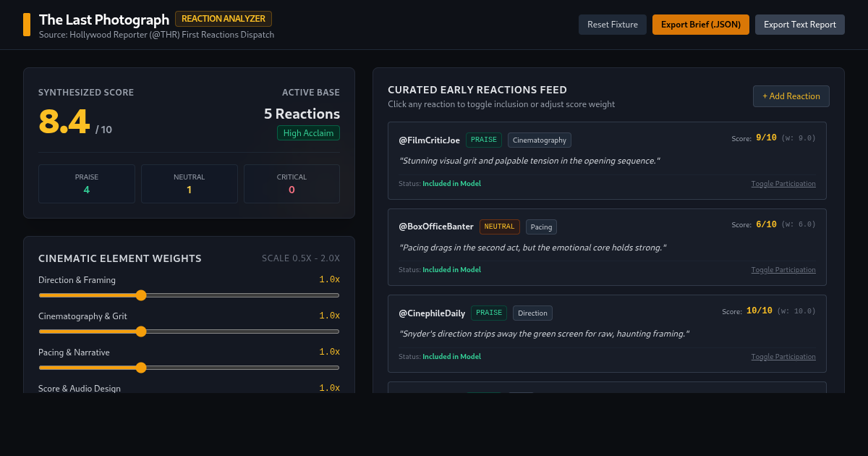
Task: Toggle participation for @CinephileDaily reaction
Action: click(x=783, y=357)
